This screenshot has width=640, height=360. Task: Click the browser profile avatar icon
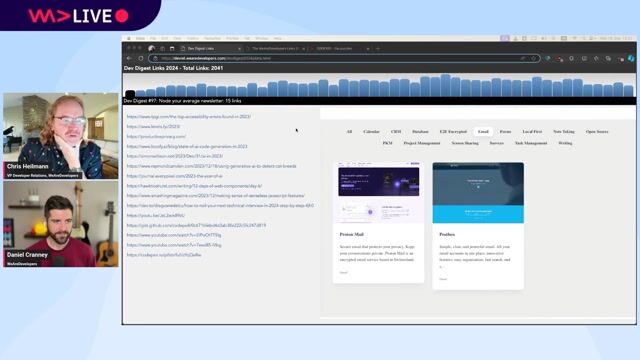tap(151, 48)
